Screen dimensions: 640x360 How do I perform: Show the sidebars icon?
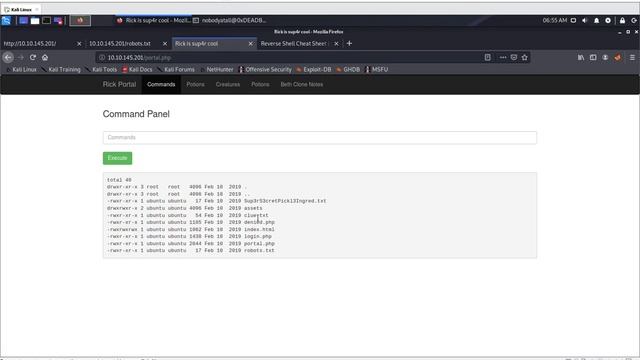tap(593, 58)
